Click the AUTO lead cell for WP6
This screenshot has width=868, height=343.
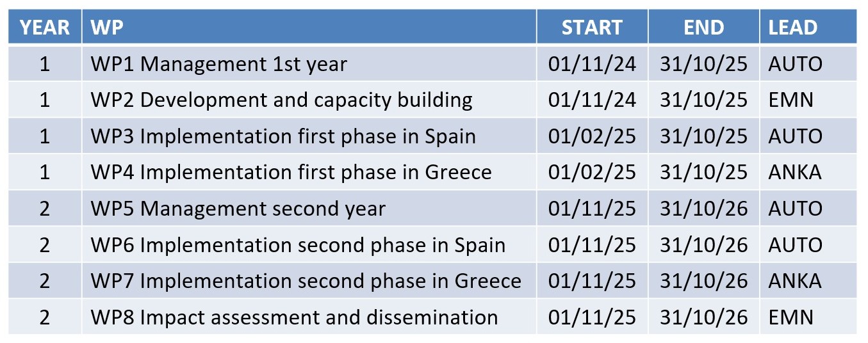(796, 245)
